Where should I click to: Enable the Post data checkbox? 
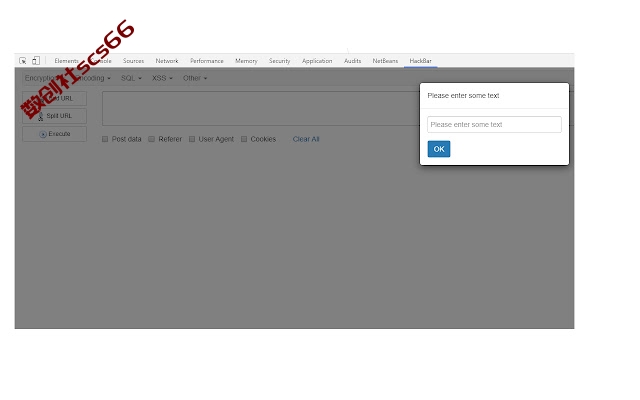pos(105,139)
